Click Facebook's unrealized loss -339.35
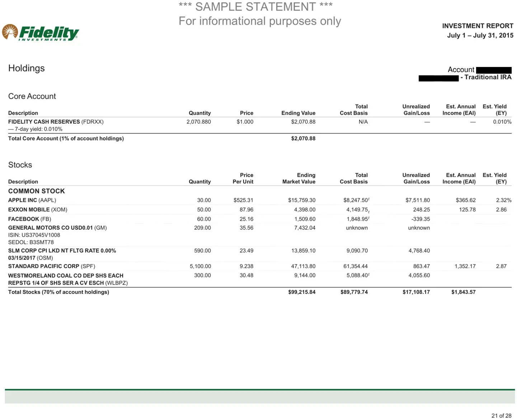The width and height of the screenshot is (517, 420). pyautogui.click(x=420, y=219)
